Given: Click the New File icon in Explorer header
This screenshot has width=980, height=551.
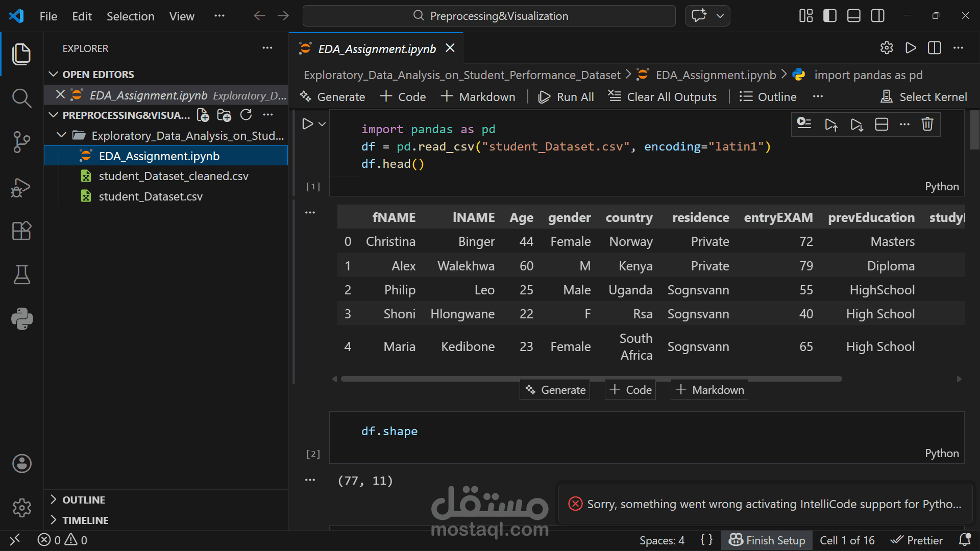Looking at the screenshot, I should click(x=202, y=115).
